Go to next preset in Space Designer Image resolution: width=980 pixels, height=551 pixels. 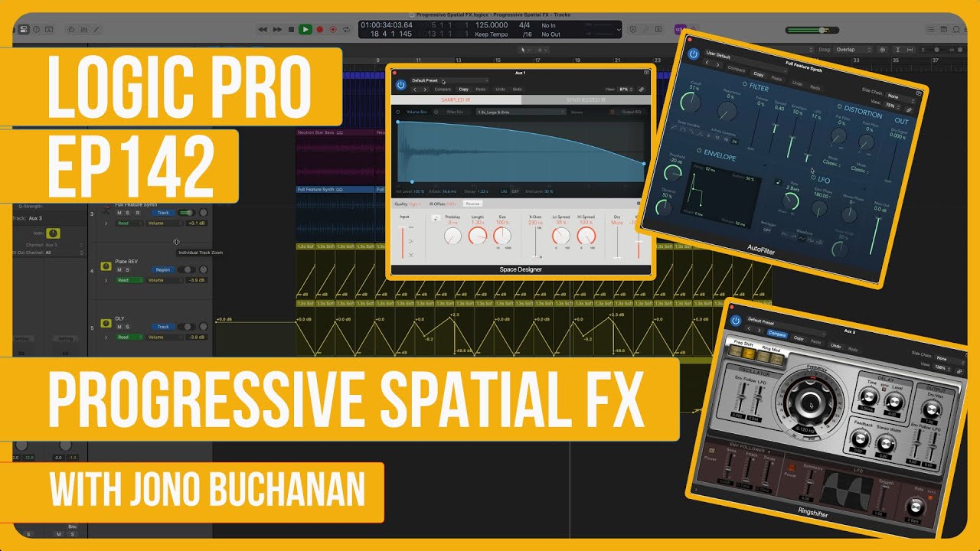[426, 90]
